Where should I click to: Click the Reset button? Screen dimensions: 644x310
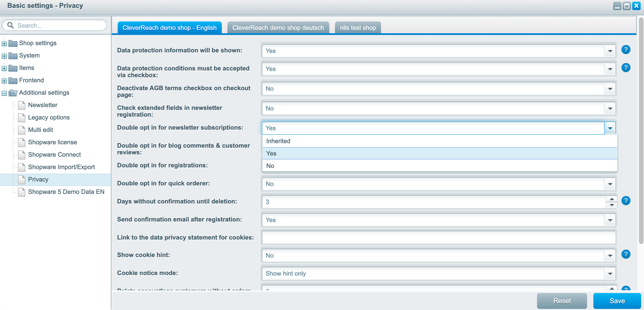point(562,301)
